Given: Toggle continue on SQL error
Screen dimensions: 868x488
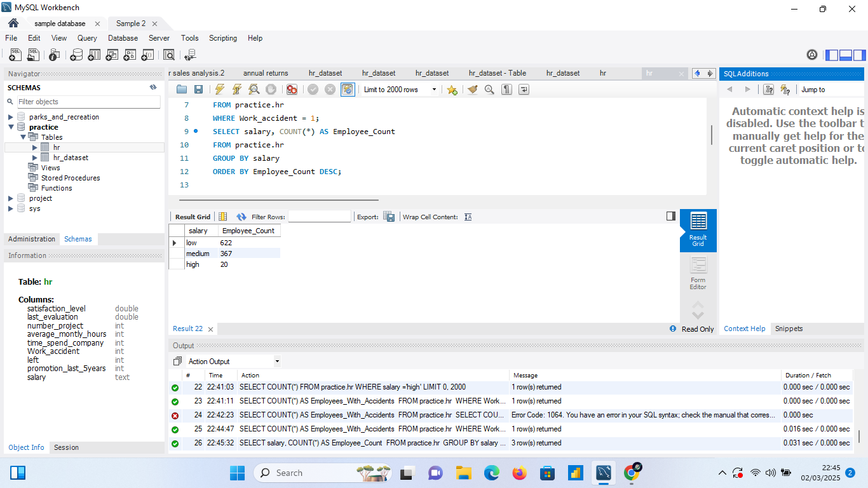Looking at the screenshot, I should pyautogui.click(x=292, y=90).
